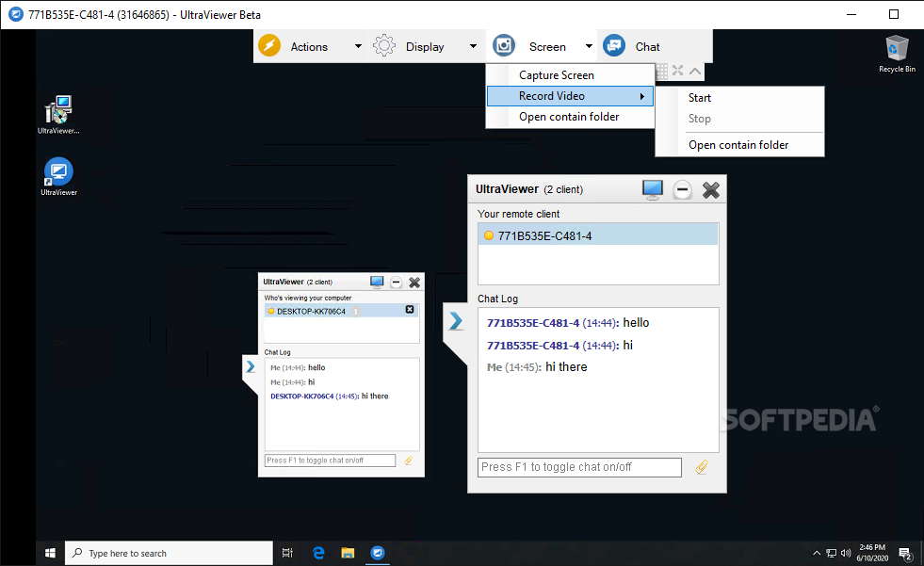Click paperclip attach icon in small chat window
Image resolution: width=924 pixels, height=566 pixels.
[x=409, y=461]
